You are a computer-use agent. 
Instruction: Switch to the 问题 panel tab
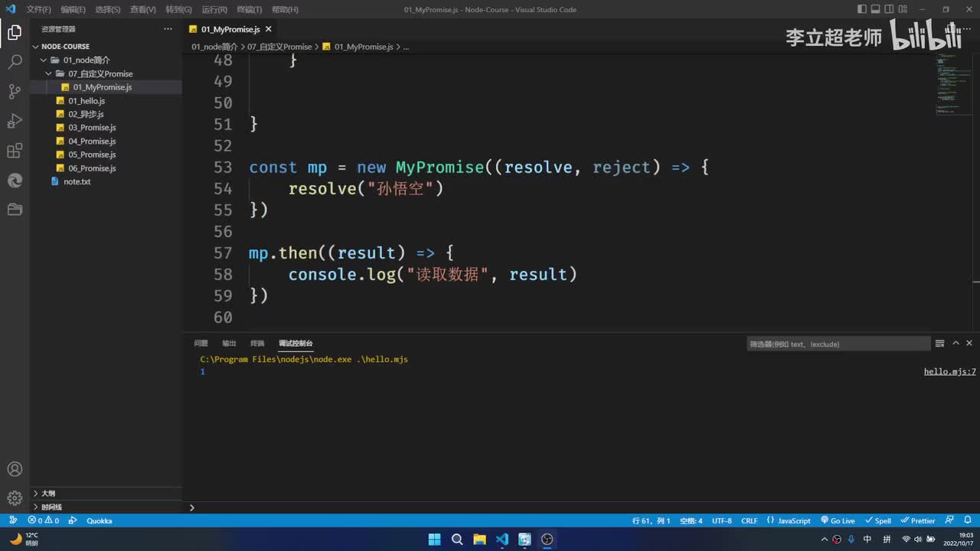tap(201, 344)
